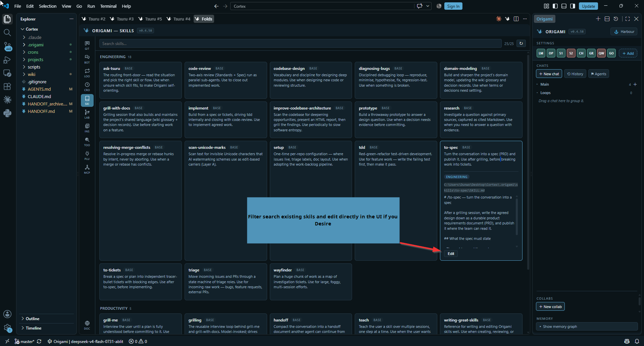The width and height of the screenshot is (644, 346).
Task: Click the Harbour button
Action: [x=624, y=32]
